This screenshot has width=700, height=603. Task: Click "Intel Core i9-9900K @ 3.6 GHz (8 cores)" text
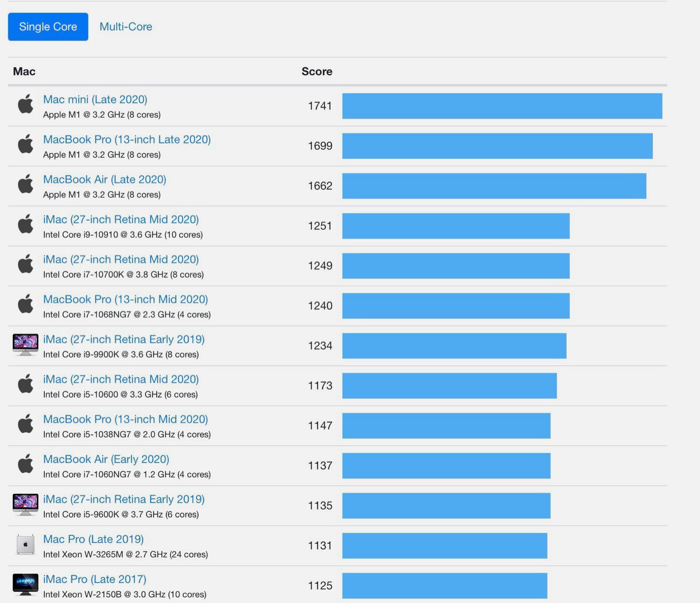click(x=121, y=354)
